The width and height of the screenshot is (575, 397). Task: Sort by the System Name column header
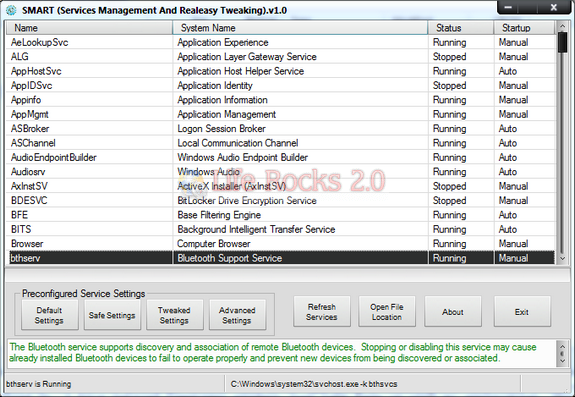point(300,28)
